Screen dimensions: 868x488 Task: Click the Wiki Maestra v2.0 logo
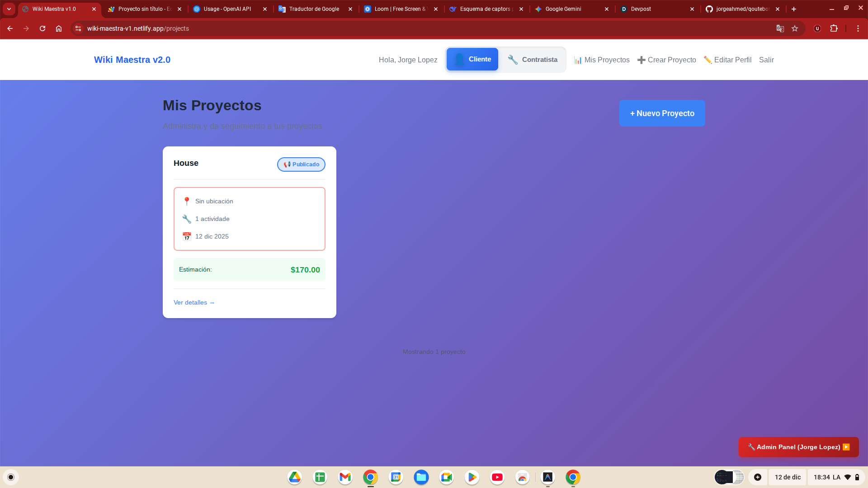click(x=132, y=60)
